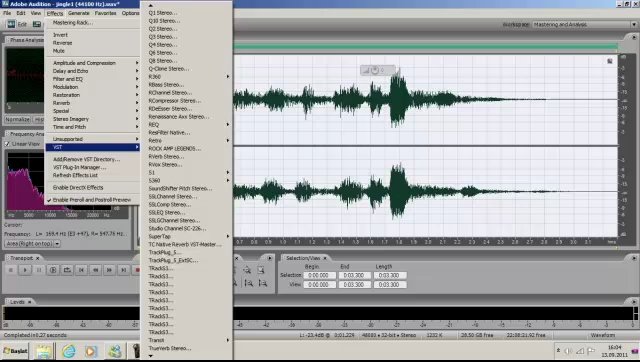Image resolution: width=640 pixels, height=362 pixels.
Task: Open the Workspace dropdown
Action: [634, 24]
